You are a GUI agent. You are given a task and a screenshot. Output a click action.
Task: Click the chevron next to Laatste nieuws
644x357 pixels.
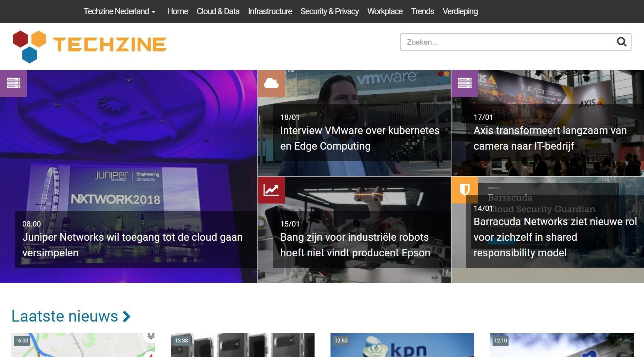click(x=127, y=316)
